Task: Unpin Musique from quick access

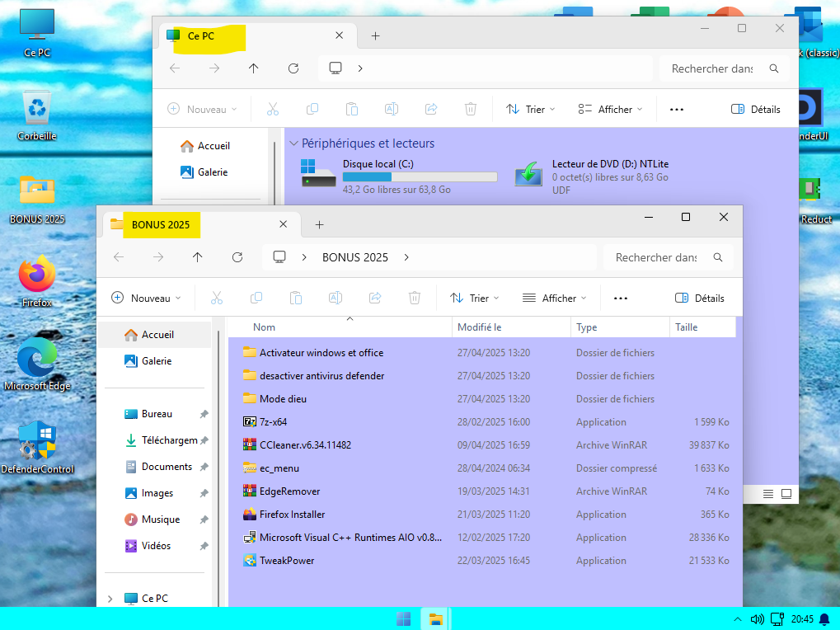Action: click(x=204, y=520)
